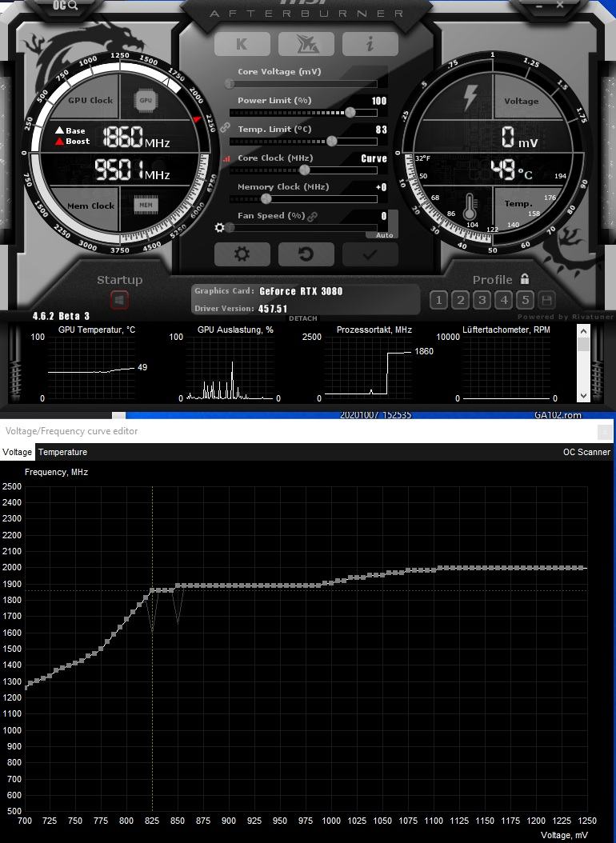Image resolution: width=616 pixels, height=843 pixels.
Task: Open Afterburner settings gear button
Action: coord(242,254)
